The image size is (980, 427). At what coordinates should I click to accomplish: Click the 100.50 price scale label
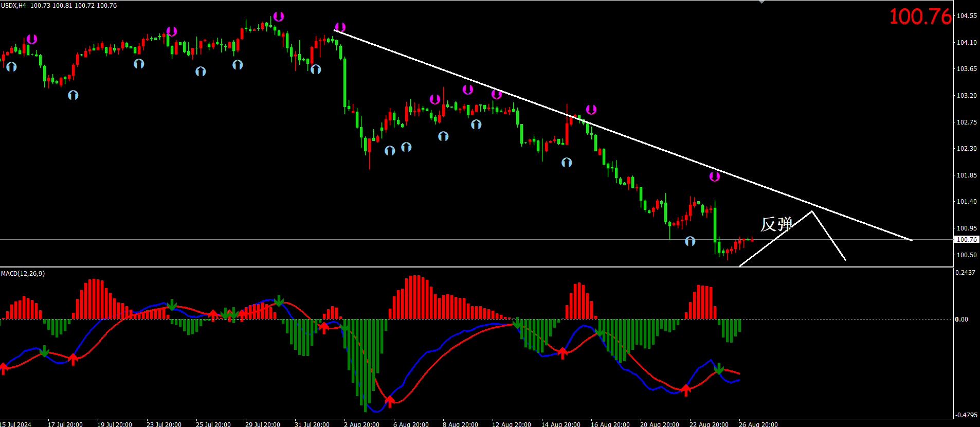[967, 255]
